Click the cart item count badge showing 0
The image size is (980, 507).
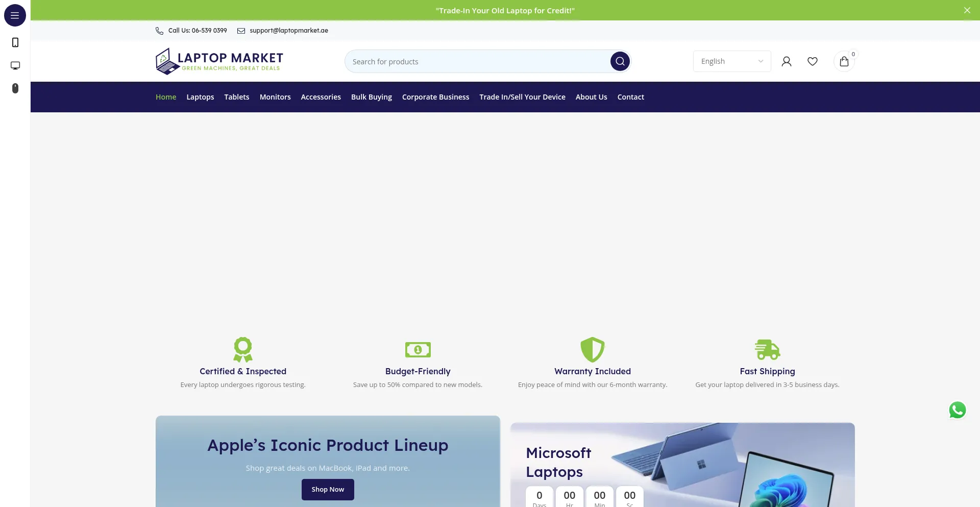[852, 54]
